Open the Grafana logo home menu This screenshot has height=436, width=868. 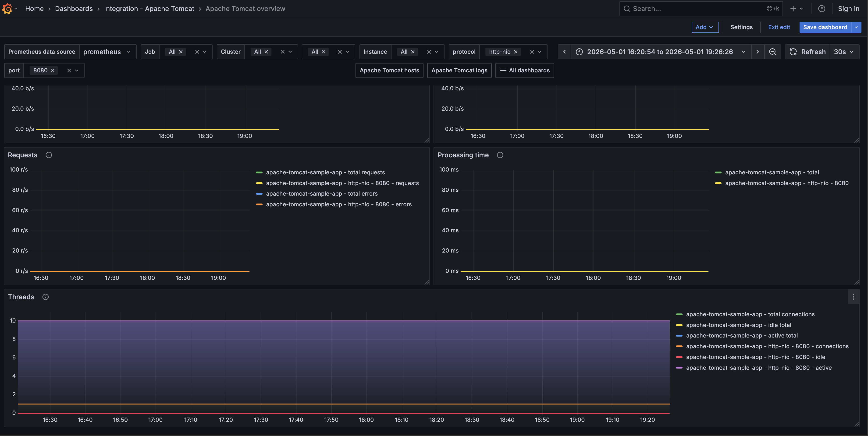click(7, 9)
